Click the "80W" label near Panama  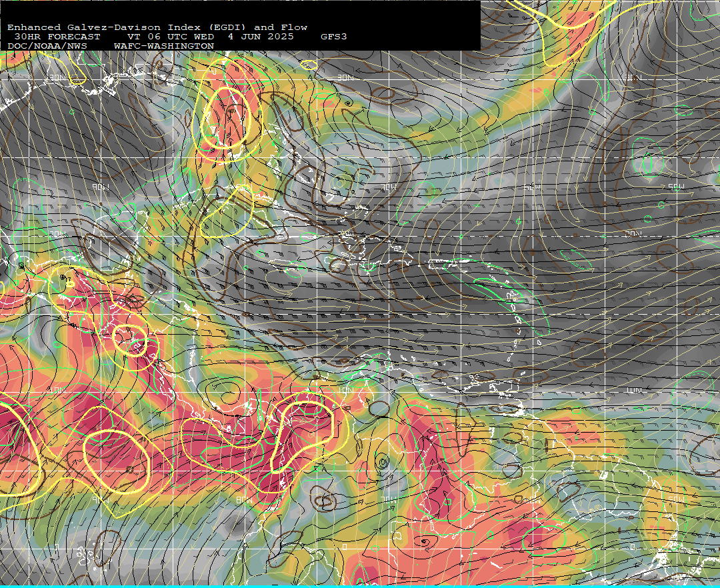tap(244, 499)
